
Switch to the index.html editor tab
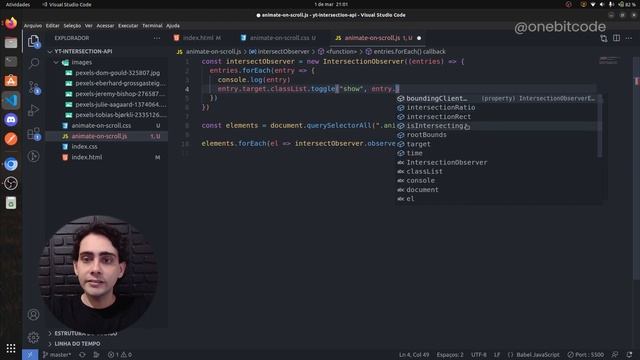198,38
